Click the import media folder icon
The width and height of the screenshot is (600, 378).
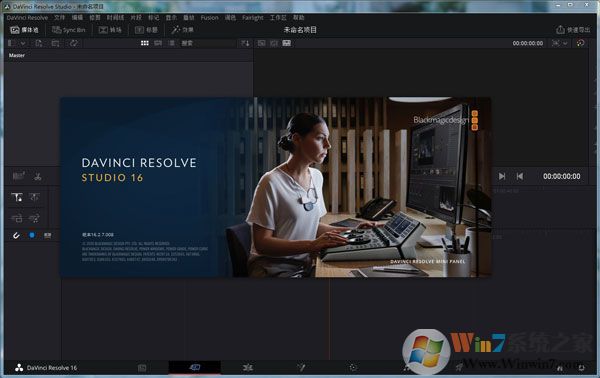tap(55, 43)
